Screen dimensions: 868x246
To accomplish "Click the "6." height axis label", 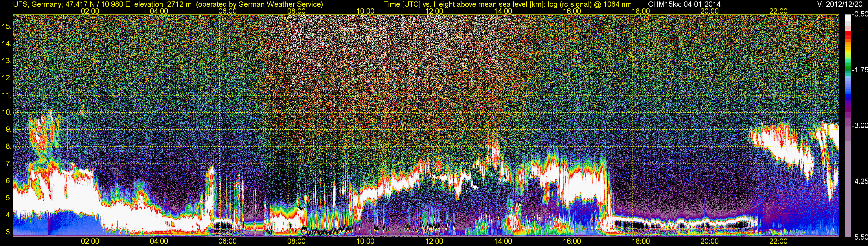I will click(x=9, y=181).
